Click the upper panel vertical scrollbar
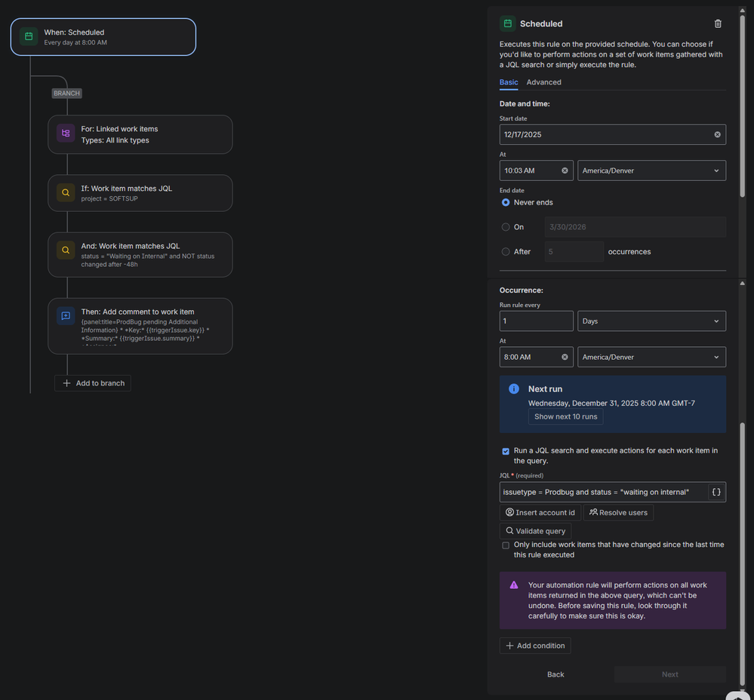The height and width of the screenshot is (700, 754). pos(742,106)
